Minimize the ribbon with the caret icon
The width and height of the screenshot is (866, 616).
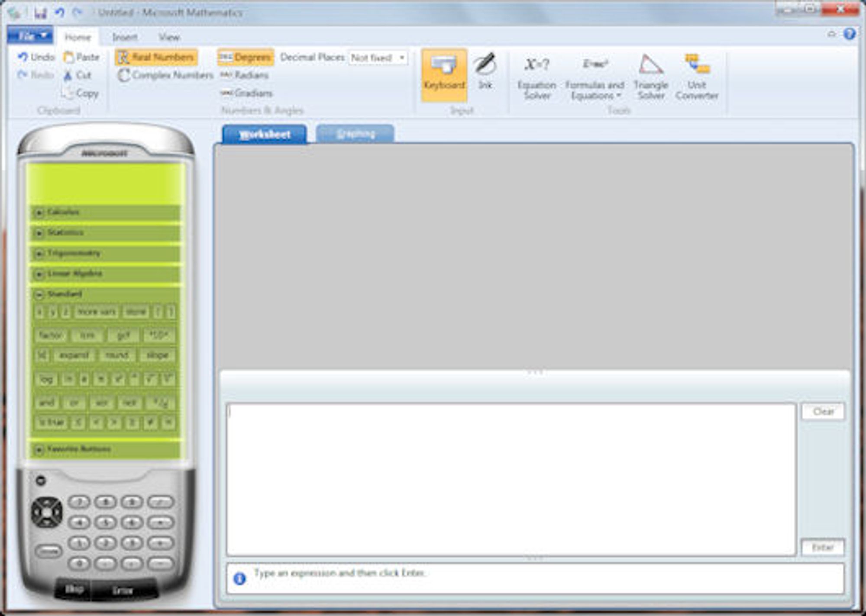click(831, 34)
